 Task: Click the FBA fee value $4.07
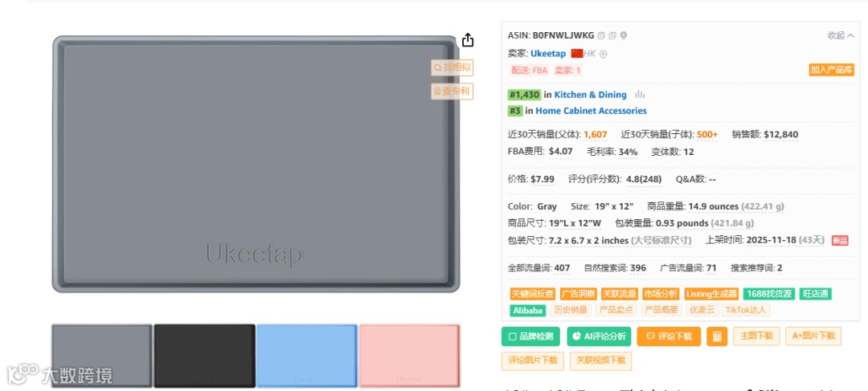click(561, 152)
